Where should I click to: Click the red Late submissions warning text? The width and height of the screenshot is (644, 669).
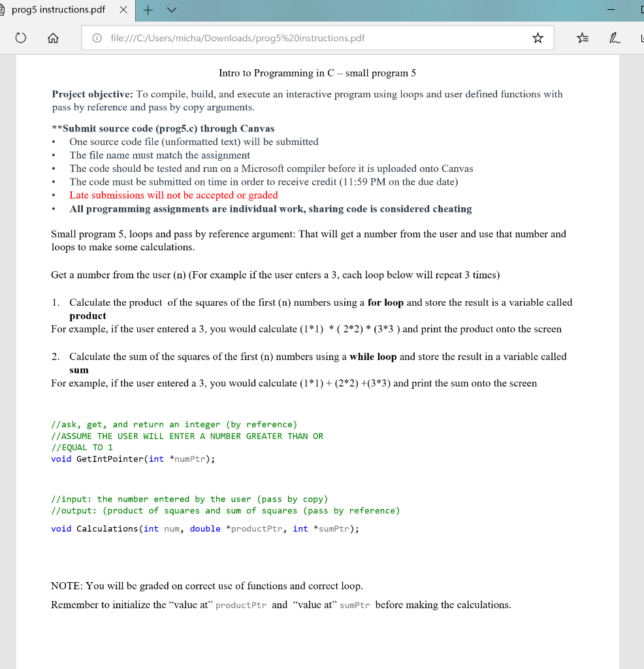pos(173,195)
